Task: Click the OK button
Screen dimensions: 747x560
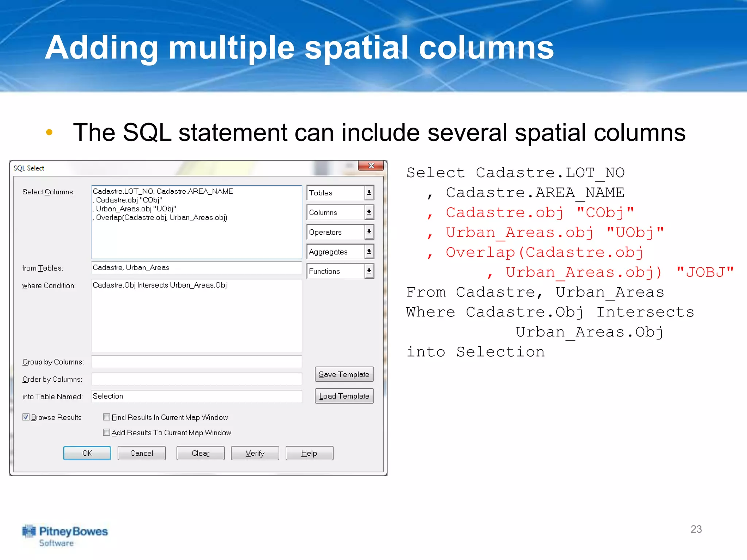Action: (x=87, y=453)
